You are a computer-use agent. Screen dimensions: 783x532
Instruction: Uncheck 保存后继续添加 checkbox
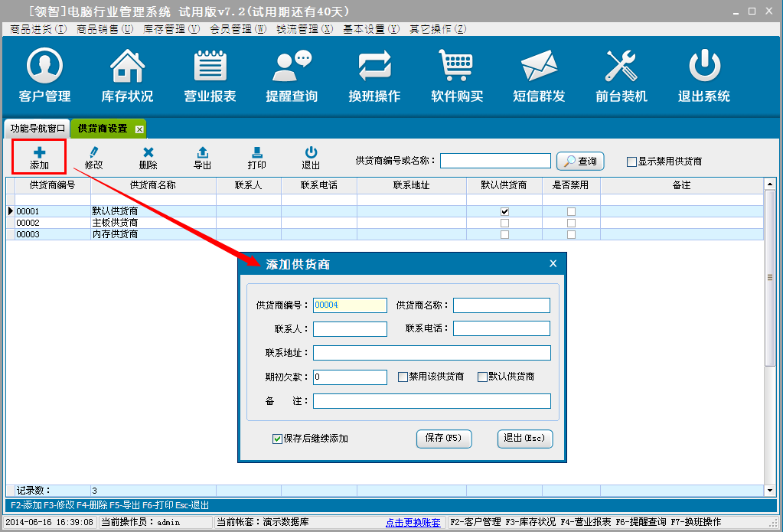pyautogui.click(x=278, y=439)
